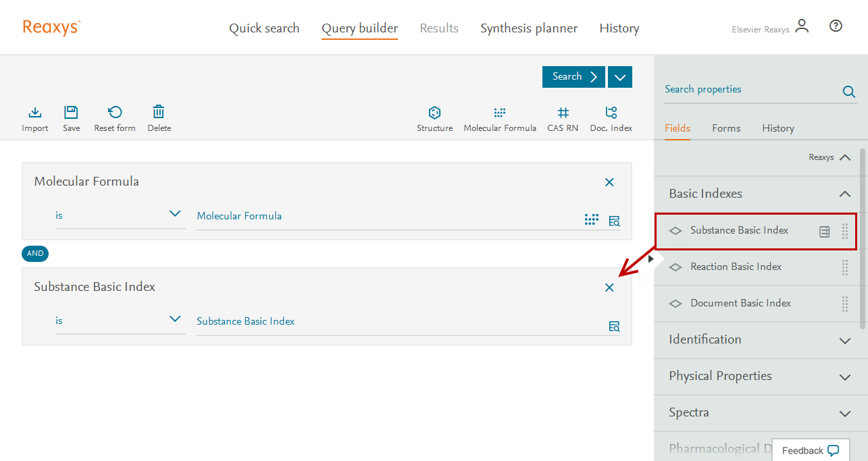Click the Search button
This screenshot has height=461, width=868.
[x=573, y=77]
